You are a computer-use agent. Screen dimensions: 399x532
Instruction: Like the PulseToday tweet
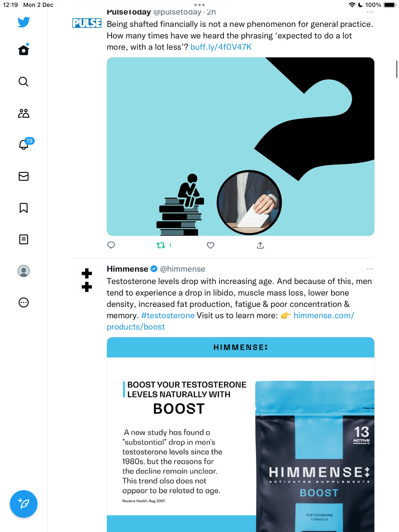(211, 245)
